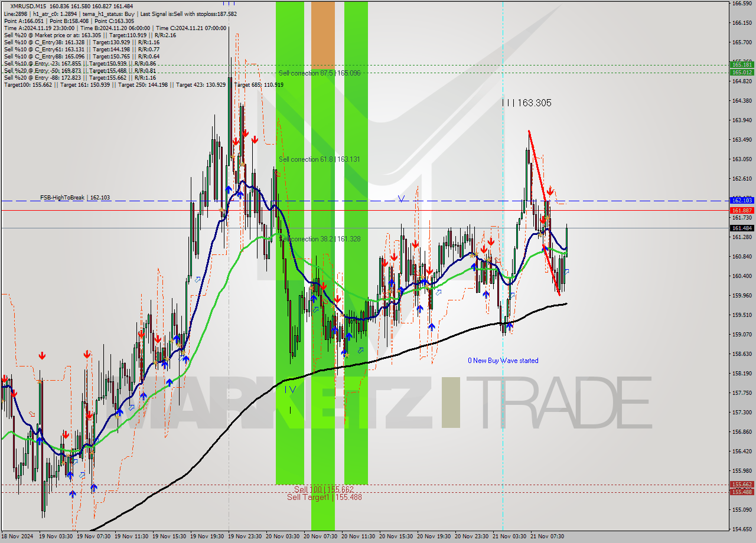Click the '20 Nov 11:30' time axis label
Viewport: 756px width, 543px height.
pyautogui.click(x=359, y=537)
